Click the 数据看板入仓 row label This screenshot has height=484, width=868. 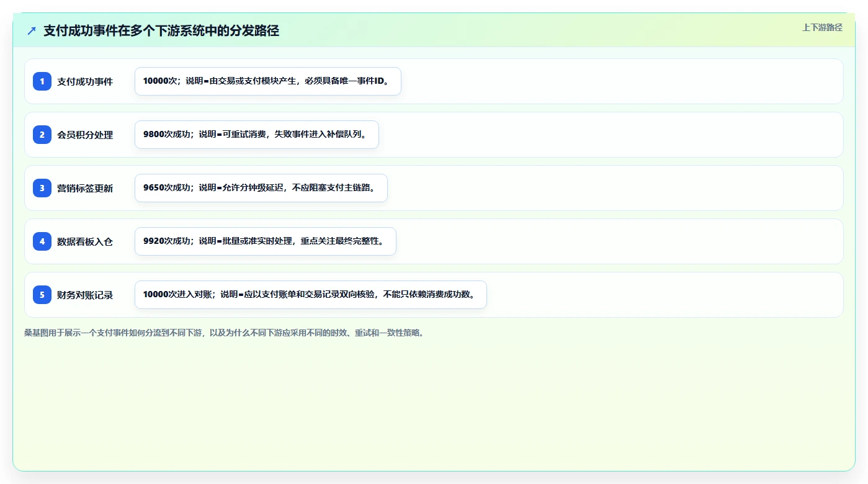(85, 241)
